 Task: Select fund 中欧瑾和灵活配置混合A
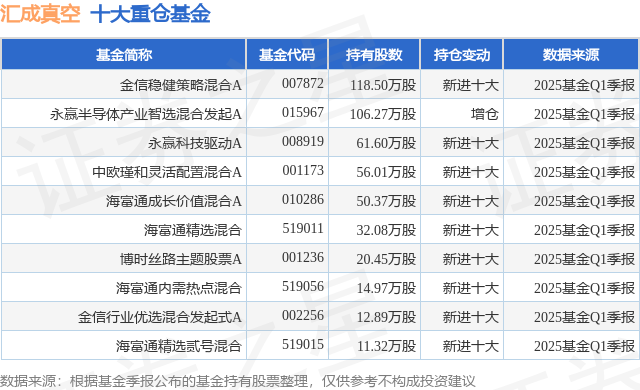(167, 172)
